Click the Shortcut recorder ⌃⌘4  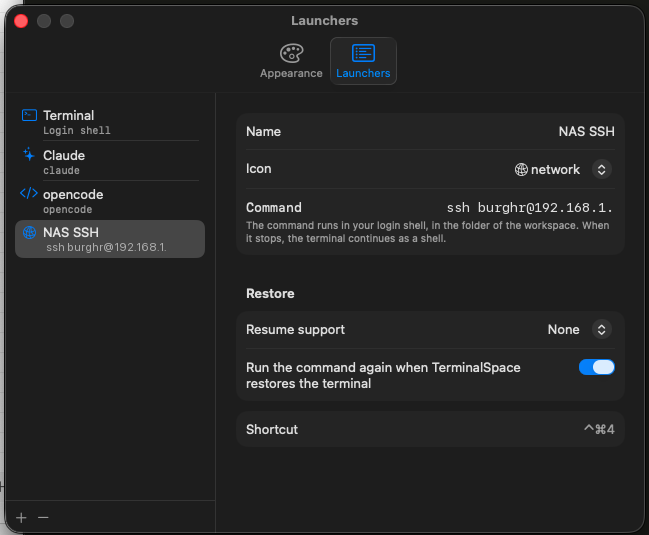click(599, 429)
